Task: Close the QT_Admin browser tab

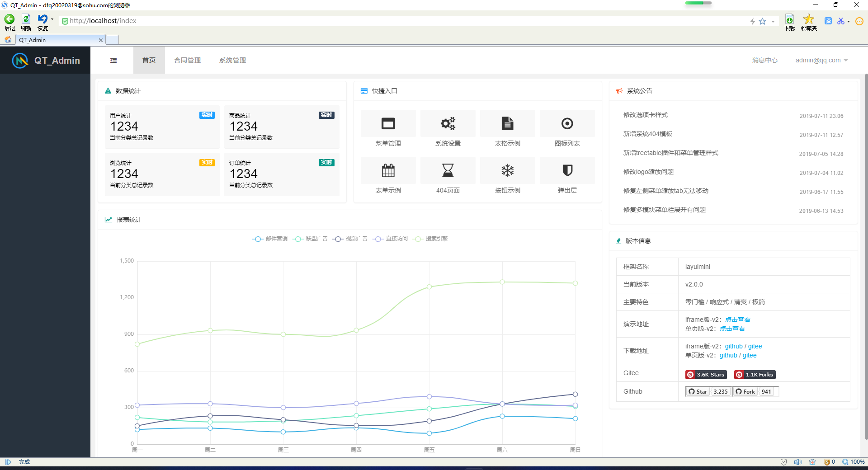Action: (x=100, y=40)
